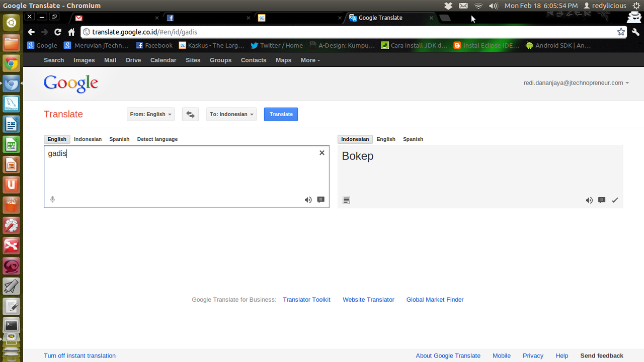
Task: Open Ubuntu dash home launcher icon
Action: (11, 23)
